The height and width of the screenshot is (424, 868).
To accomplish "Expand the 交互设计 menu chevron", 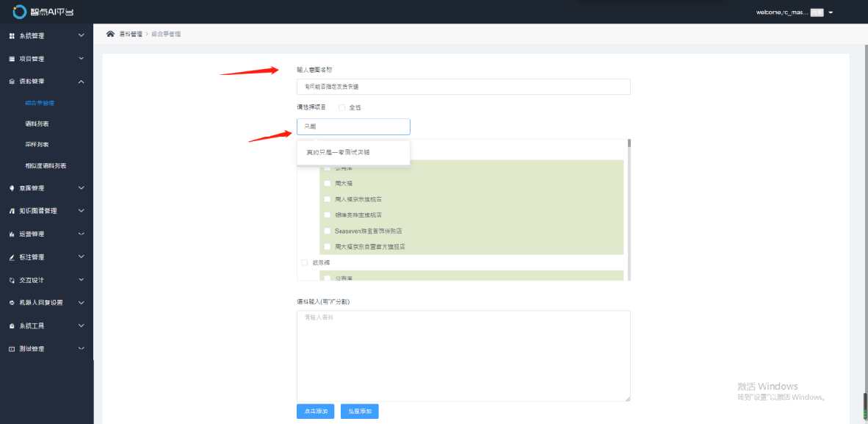I will pos(82,280).
